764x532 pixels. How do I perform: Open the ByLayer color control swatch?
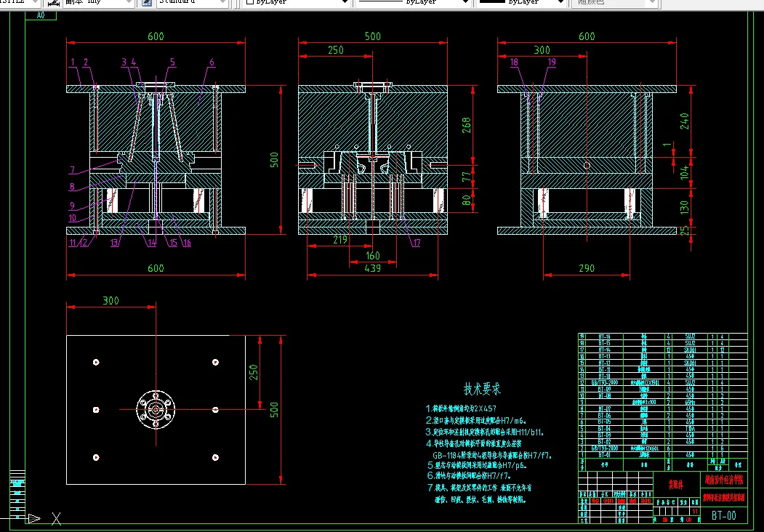coord(249,3)
